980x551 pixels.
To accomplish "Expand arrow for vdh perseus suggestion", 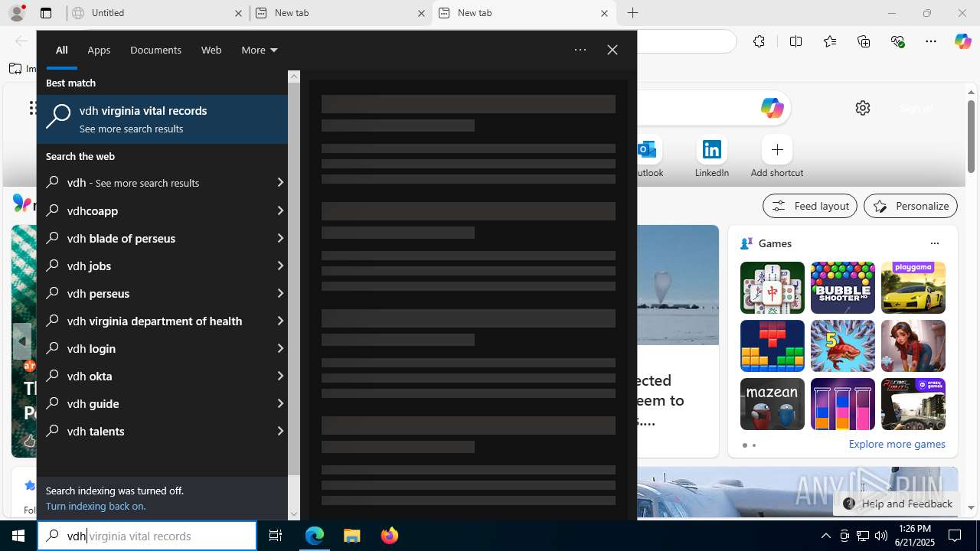I will pyautogui.click(x=280, y=293).
